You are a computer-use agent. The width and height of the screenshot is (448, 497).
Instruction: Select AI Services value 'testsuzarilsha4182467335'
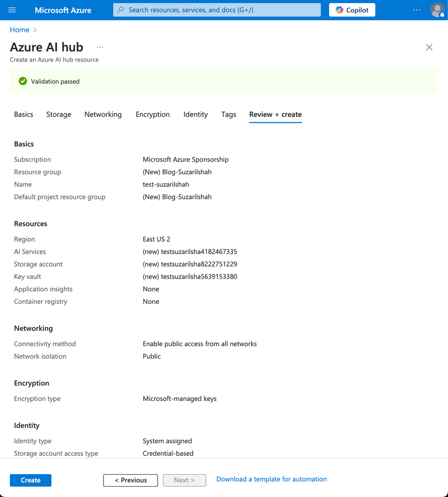[199, 252]
